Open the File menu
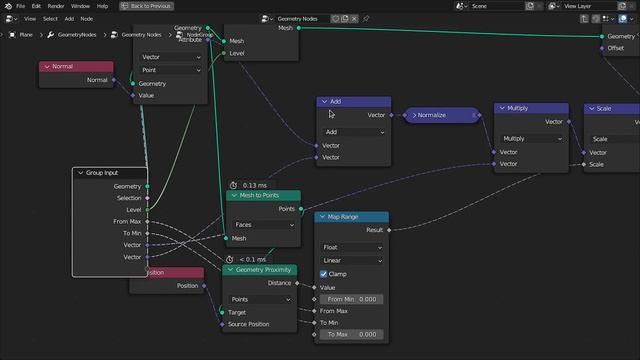Viewport: 640px width, 360px height. pyautogui.click(x=20, y=6)
